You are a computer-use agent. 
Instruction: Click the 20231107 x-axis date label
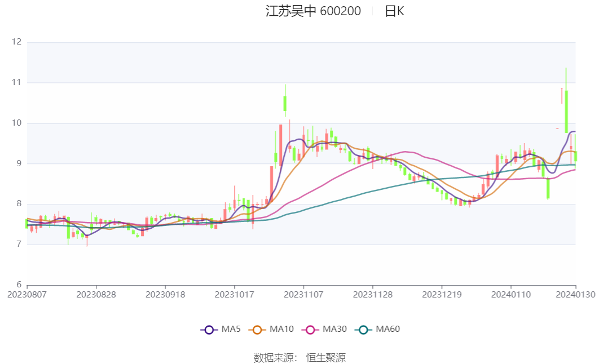coord(303,295)
